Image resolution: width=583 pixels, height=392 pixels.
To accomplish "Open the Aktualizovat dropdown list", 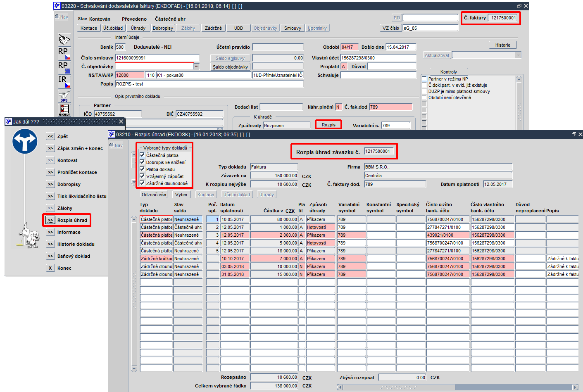I will click(518, 55).
